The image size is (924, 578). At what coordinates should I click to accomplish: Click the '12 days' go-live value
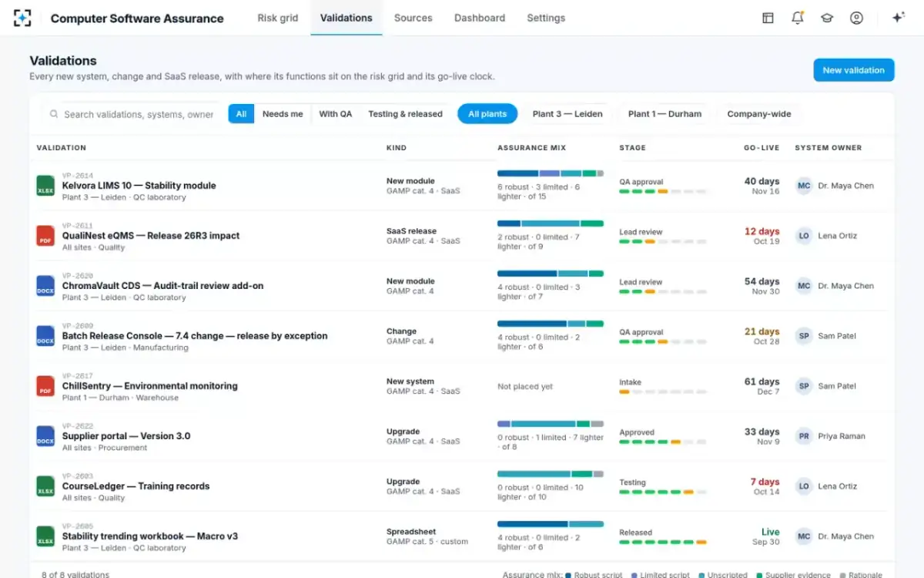[762, 231]
